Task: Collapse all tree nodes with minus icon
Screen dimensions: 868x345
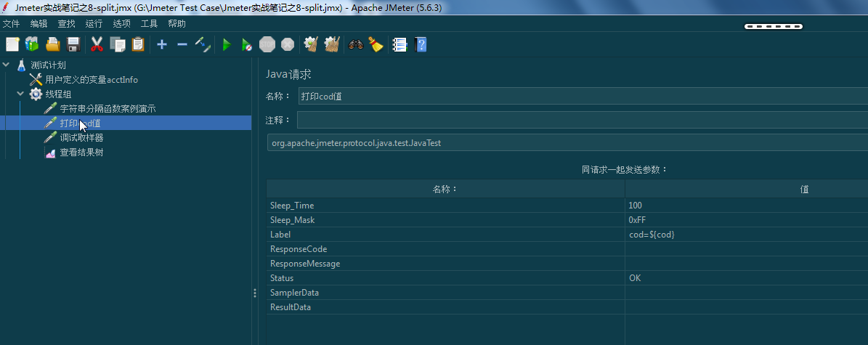Action: pyautogui.click(x=182, y=44)
